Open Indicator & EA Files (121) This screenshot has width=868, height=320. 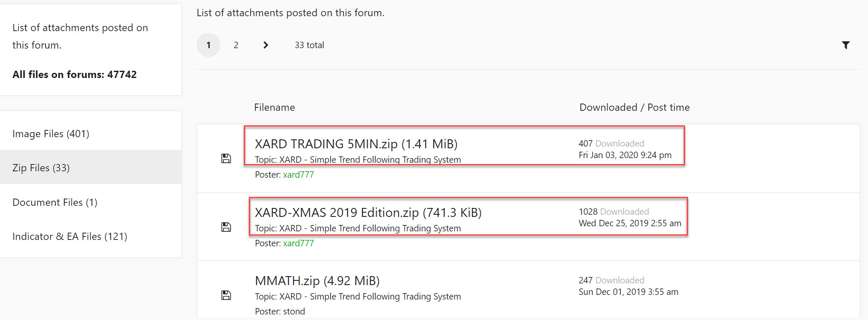(x=70, y=236)
